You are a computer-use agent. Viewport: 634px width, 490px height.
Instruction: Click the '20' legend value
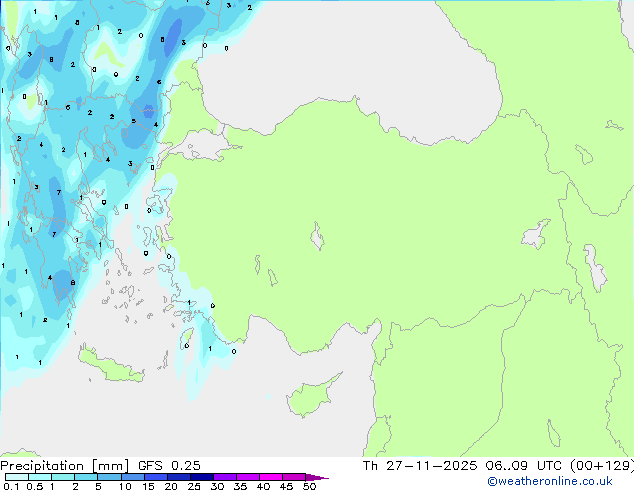[171, 486]
